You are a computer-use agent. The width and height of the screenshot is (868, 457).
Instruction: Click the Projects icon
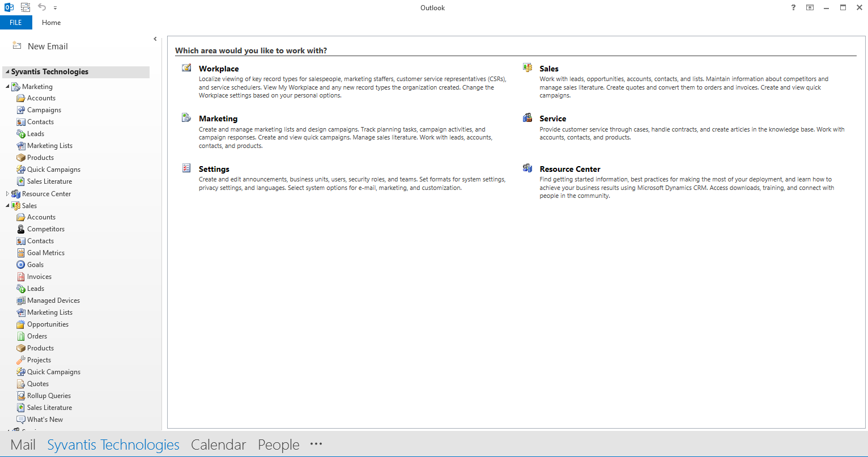pos(21,360)
